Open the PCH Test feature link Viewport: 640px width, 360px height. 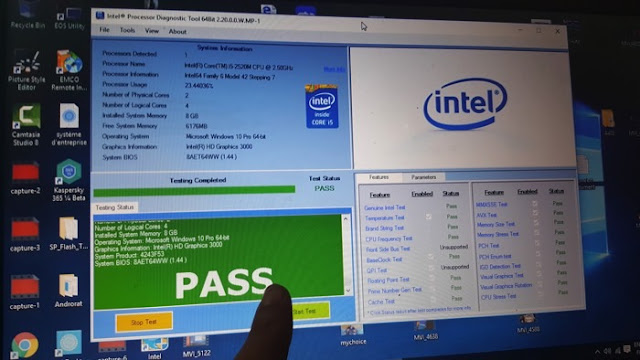point(489,246)
